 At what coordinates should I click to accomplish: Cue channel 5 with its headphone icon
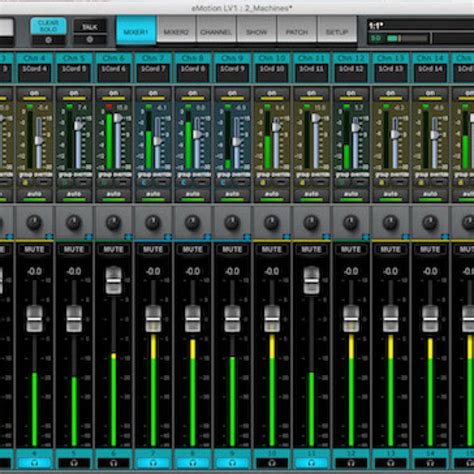click(74, 463)
